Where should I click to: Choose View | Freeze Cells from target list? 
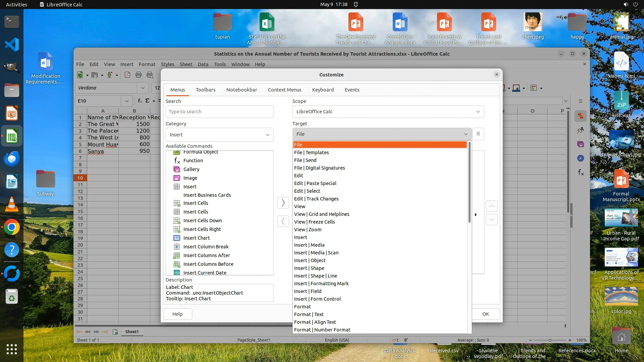point(314,222)
